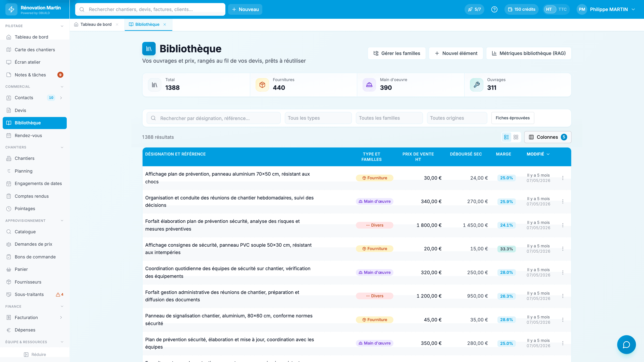The image size is (644, 362).
Task: Collapse the FINANCE sidebar section
Action: pos(62,306)
